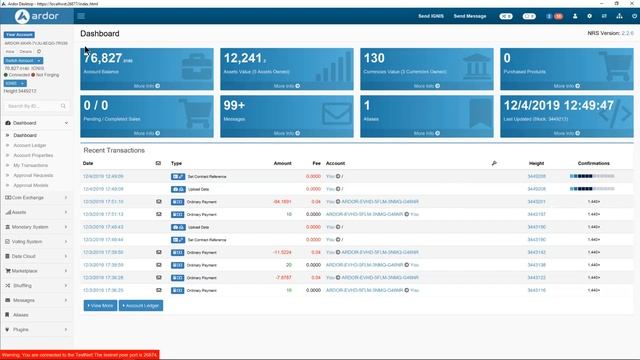The height and width of the screenshot is (360, 640).
Task: Open Aliases in the sidebar
Action: pos(20,315)
